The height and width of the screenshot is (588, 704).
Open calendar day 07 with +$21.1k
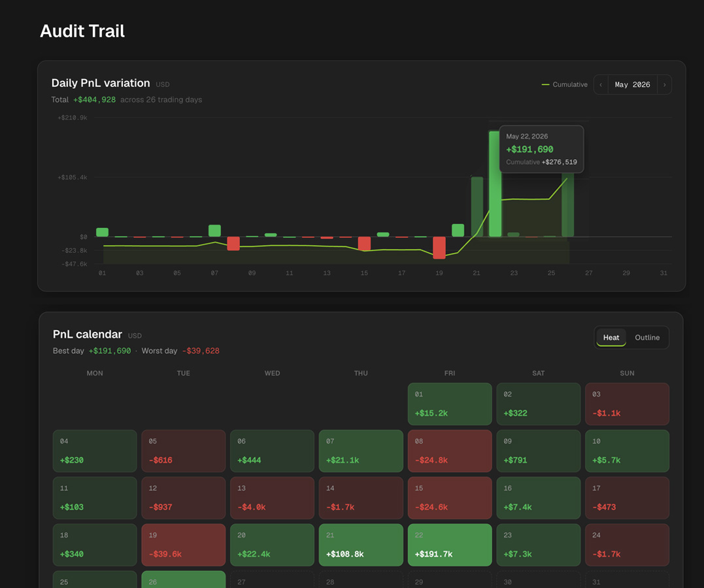pos(361,451)
